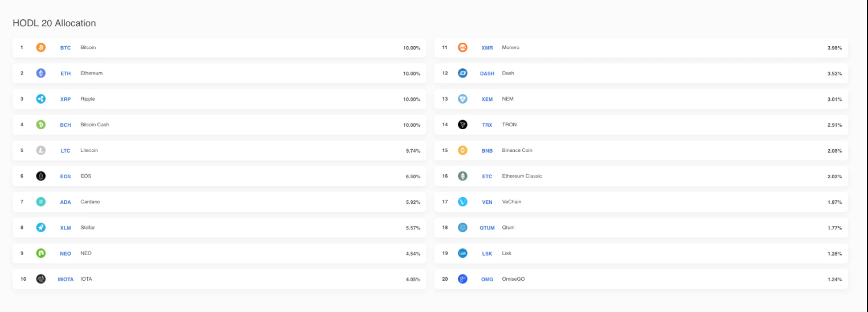Select the 'Stellar' name text
This screenshot has height=312, width=868.
pos(88,227)
